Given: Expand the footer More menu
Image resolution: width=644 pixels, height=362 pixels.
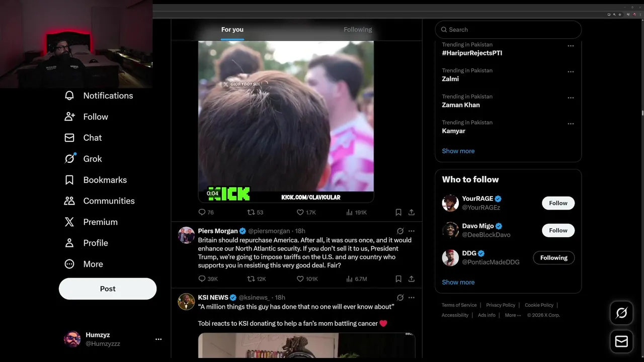Looking at the screenshot, I should tap(513, 315).
